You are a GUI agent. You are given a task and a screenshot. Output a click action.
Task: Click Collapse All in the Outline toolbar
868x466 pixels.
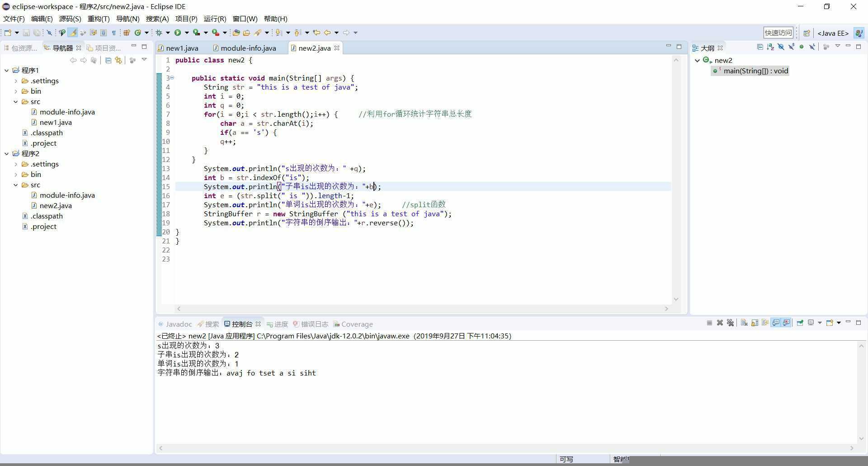pyautogui.click(x=760, y=47)
